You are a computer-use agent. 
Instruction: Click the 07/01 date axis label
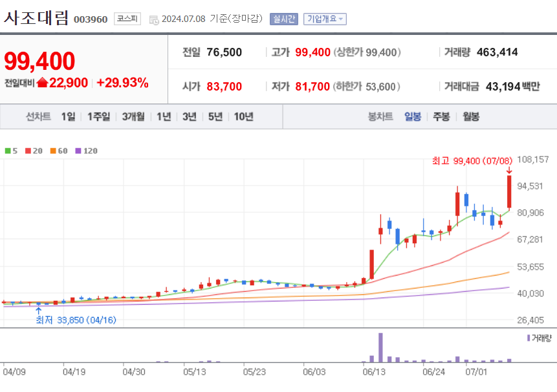pos(476,372)
